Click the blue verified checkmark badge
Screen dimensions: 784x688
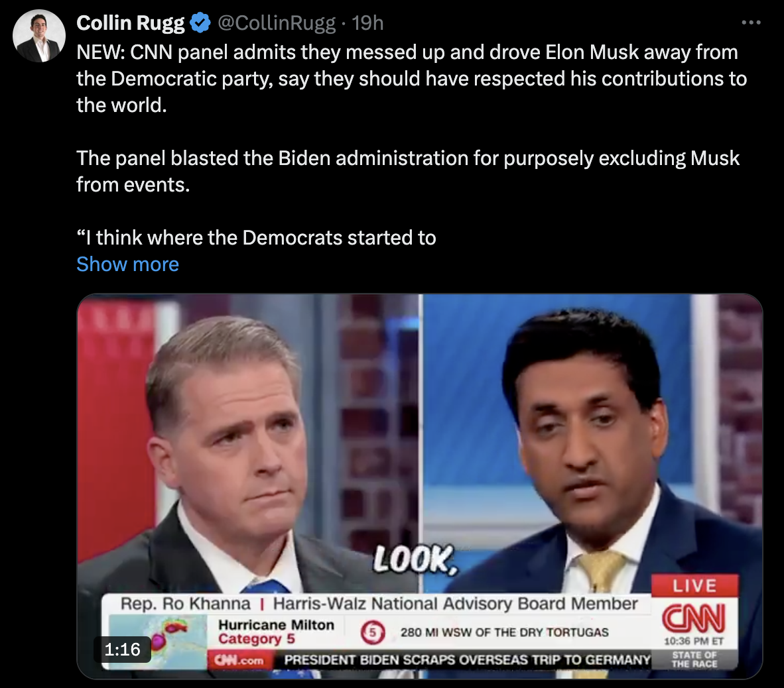[200, 23]
